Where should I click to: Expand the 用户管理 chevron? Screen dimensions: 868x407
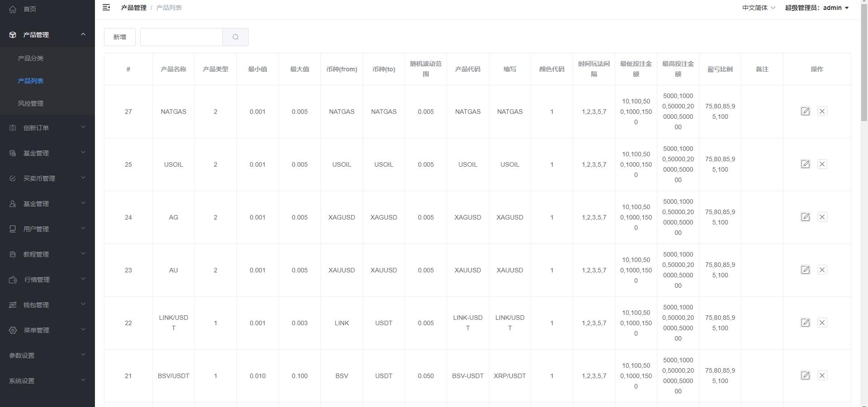tap(83, 229)
